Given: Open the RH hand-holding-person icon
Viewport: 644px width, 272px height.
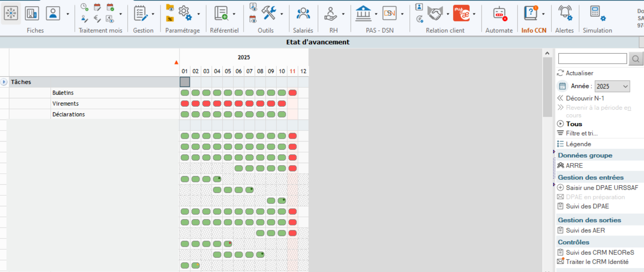Looking at the screenshot, I should (331, 13).
